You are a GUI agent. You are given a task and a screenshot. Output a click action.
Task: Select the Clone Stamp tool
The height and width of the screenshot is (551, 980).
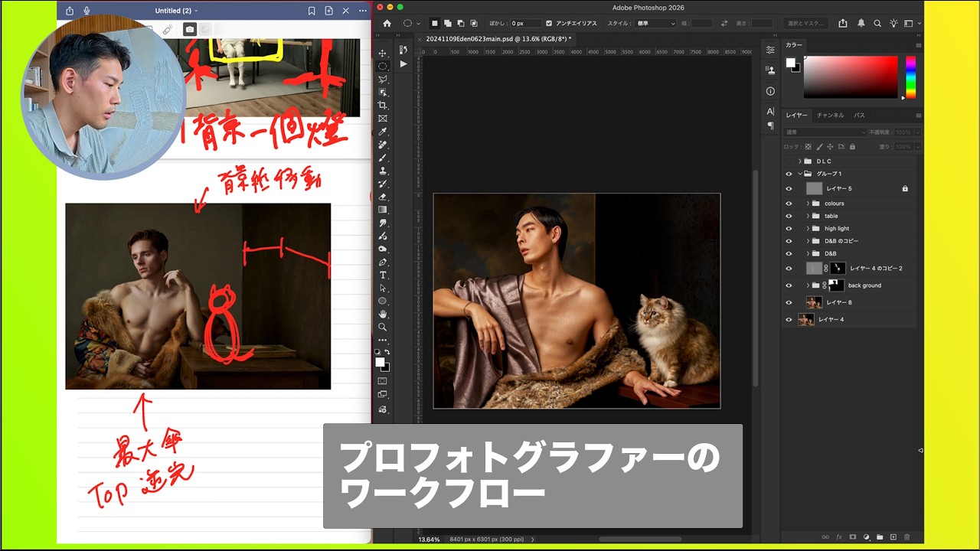pos(383,171)
